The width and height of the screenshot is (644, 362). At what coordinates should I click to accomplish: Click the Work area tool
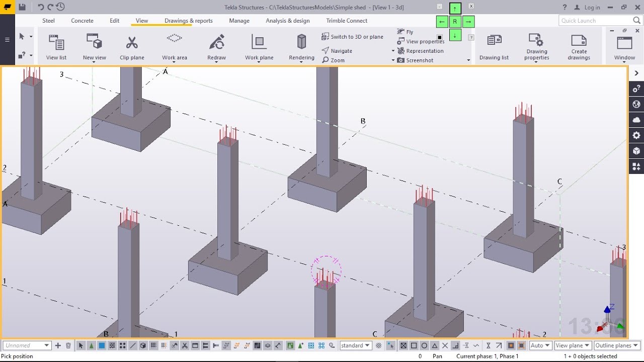(175, 47)
